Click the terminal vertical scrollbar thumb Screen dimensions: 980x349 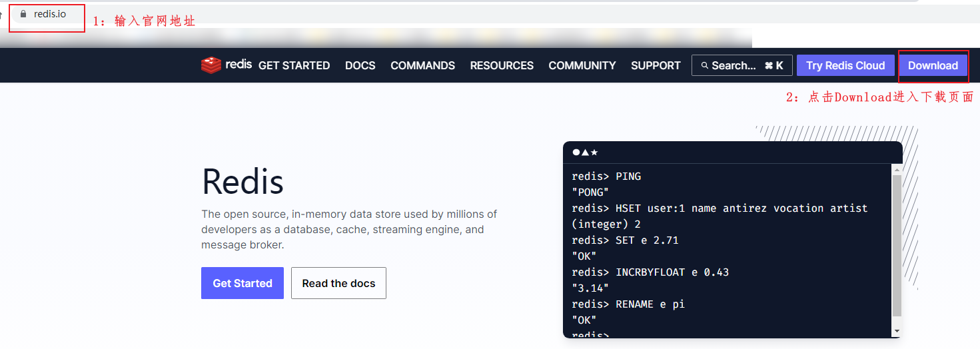click(897, 246)
